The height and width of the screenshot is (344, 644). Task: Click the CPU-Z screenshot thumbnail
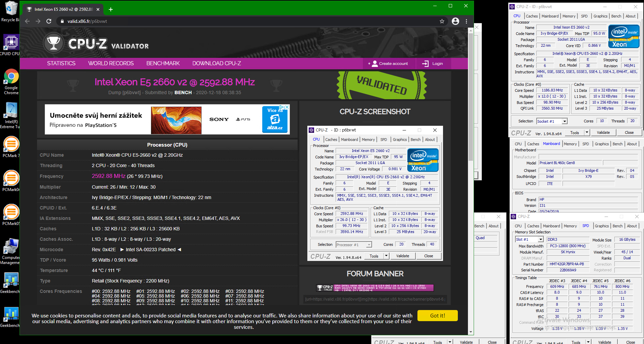(x=375, y=194)
